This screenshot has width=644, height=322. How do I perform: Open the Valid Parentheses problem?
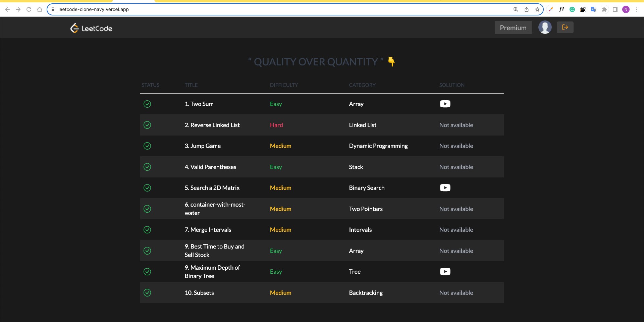210,167
